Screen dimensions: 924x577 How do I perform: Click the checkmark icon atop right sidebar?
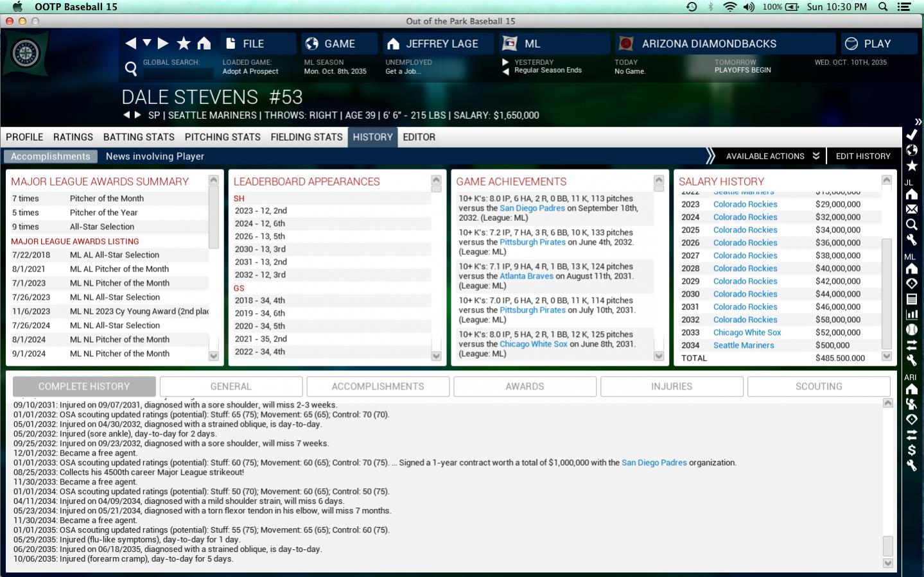pos(911,135)
